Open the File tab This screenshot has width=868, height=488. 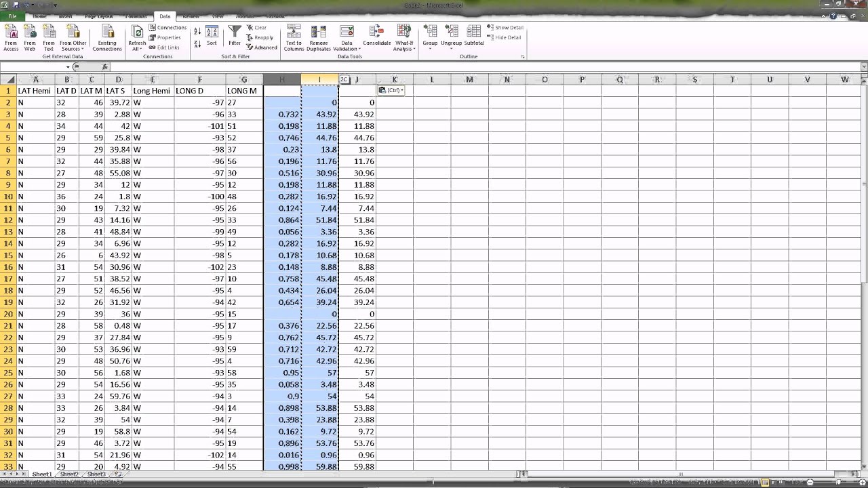pos(12,16)
